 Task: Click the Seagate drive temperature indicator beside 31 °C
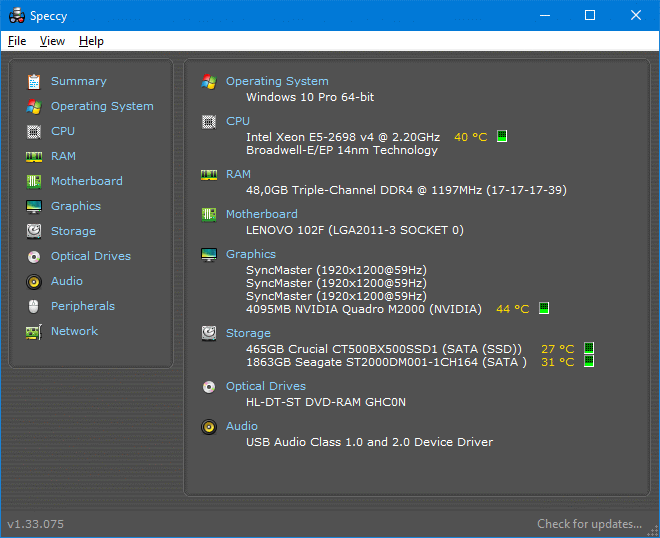589,361
